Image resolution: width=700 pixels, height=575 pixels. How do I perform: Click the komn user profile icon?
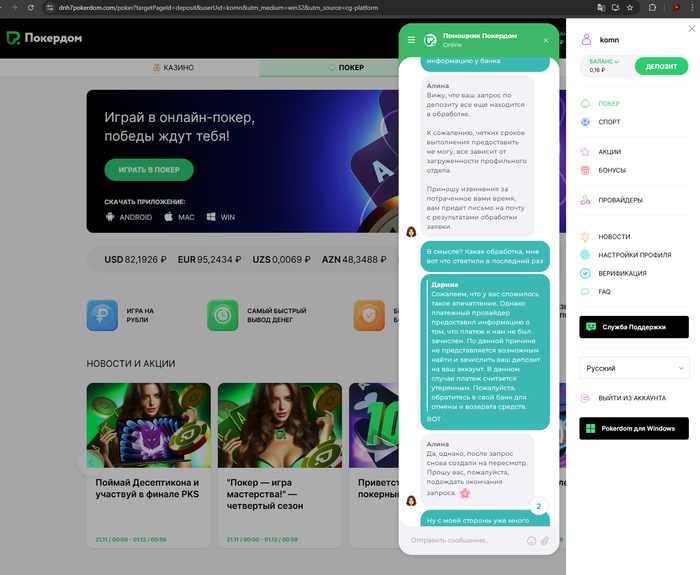(x=586, y=40)
